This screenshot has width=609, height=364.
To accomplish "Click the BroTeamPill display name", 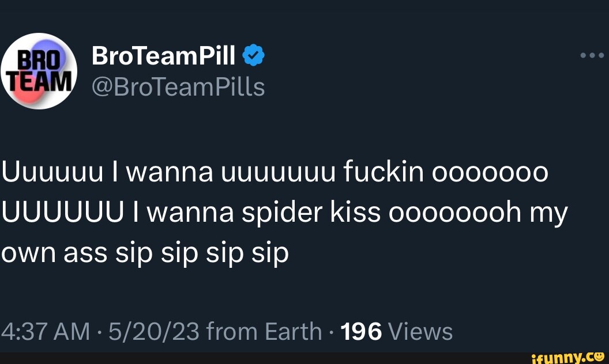I will [x=163, y=56].
